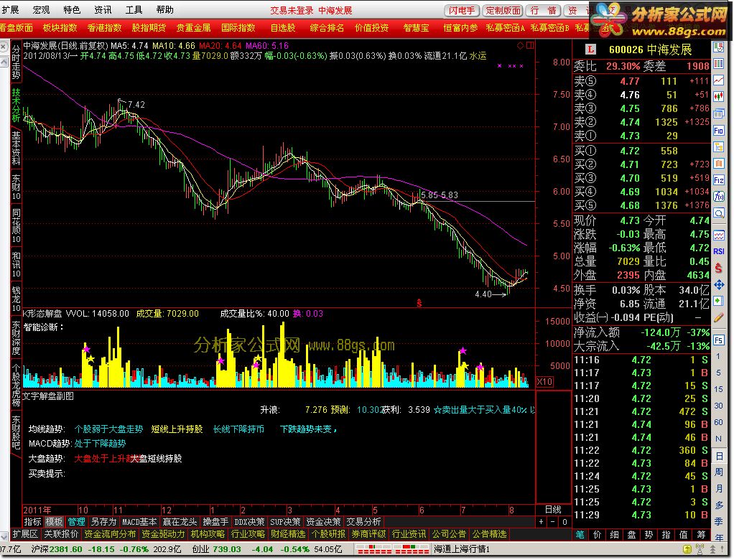This screenshot has height=560, width=734.
Task: Open the DDX决策 template tab
Action: click(x=249, y=522)
